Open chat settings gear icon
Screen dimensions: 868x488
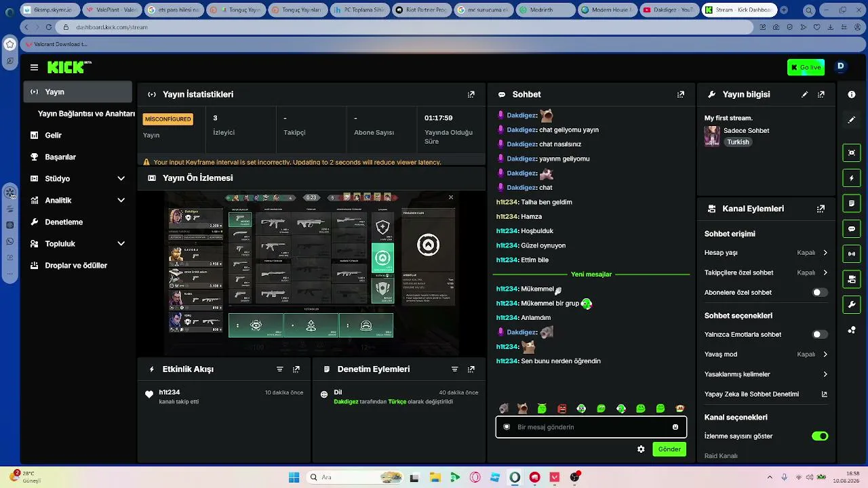coord(641,449)
